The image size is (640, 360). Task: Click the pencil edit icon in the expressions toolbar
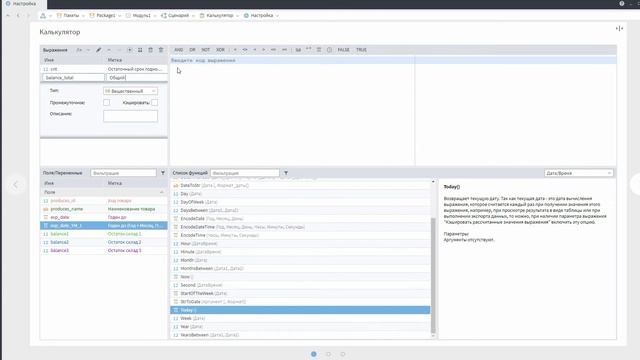(98, 50)
